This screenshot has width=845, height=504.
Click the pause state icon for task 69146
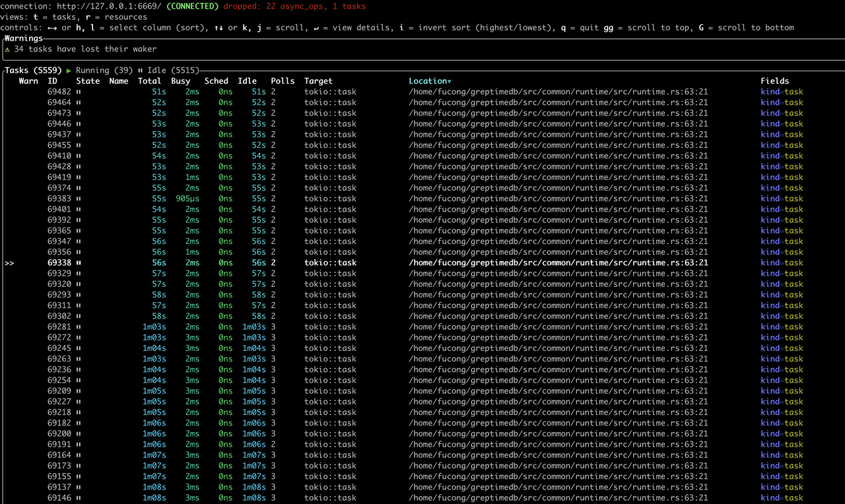pos(78,497)
